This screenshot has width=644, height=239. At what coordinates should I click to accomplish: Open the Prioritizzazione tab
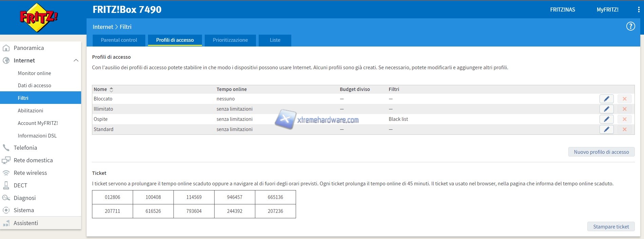click(x=230, y=40)
